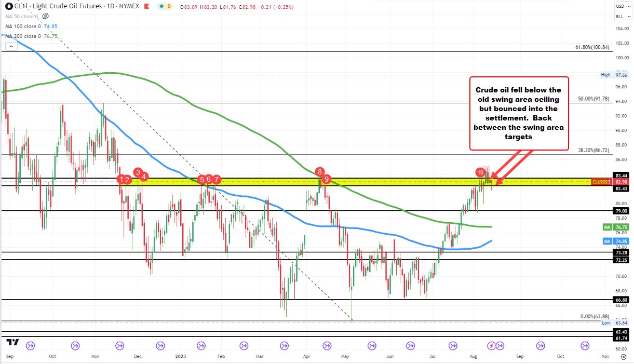Screen dimensions: 634x364
Task: Click the purple circular marker under September
Action: tap(541, 345)
